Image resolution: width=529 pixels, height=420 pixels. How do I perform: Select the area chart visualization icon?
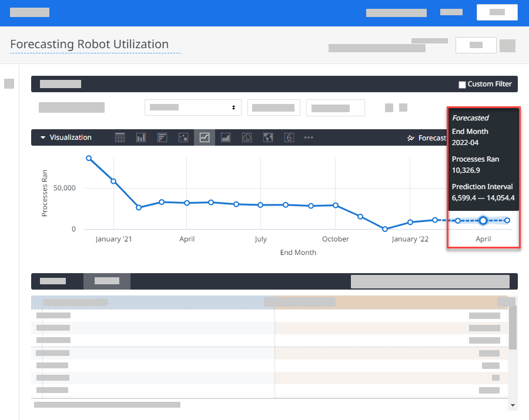click(226, 137)
